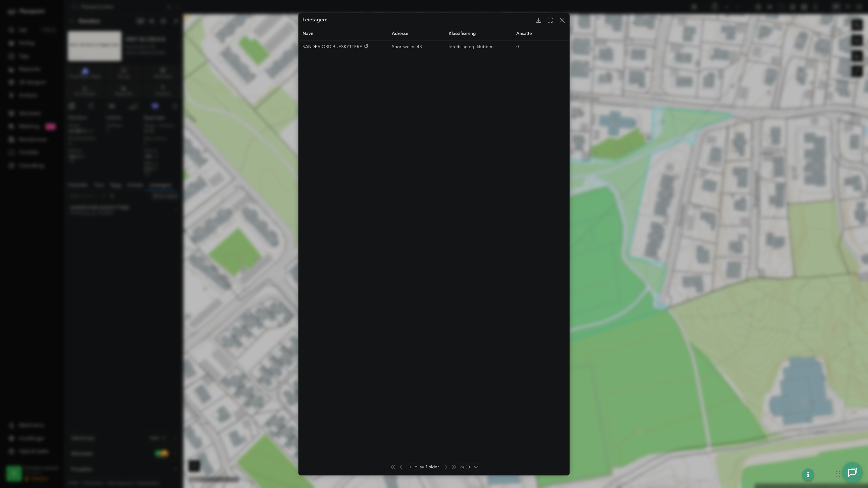Open the Vis 30 rows dropdown
This screenshot has width=868, height=488.
pyautogui.click(x=468, y=467)
